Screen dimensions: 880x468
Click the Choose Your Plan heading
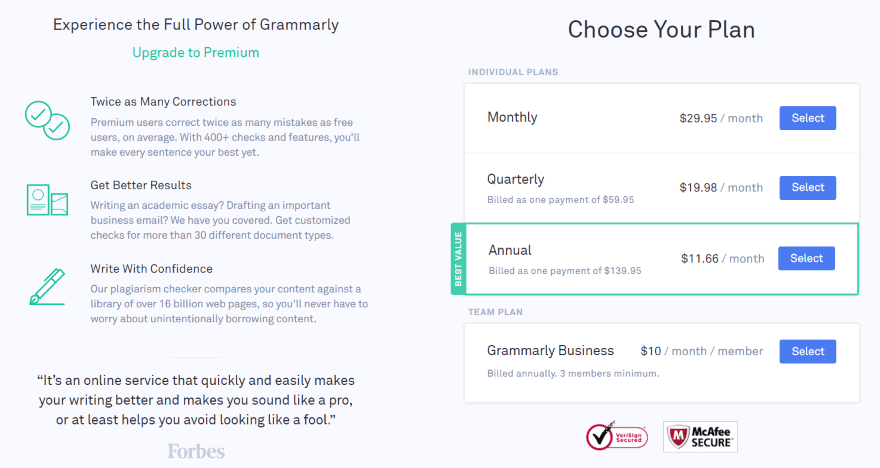click(x=661, y=30)
